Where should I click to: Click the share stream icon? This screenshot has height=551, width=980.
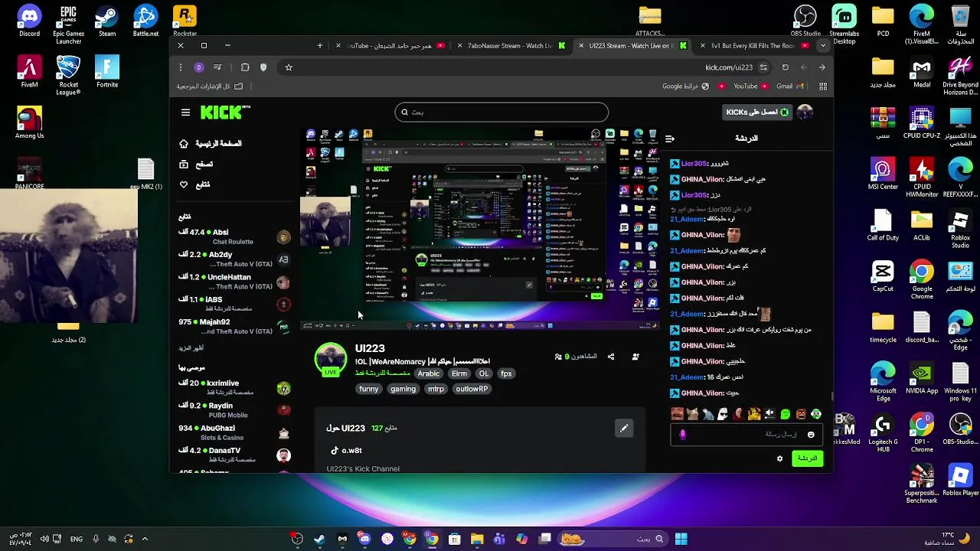(x=611, y=357)
